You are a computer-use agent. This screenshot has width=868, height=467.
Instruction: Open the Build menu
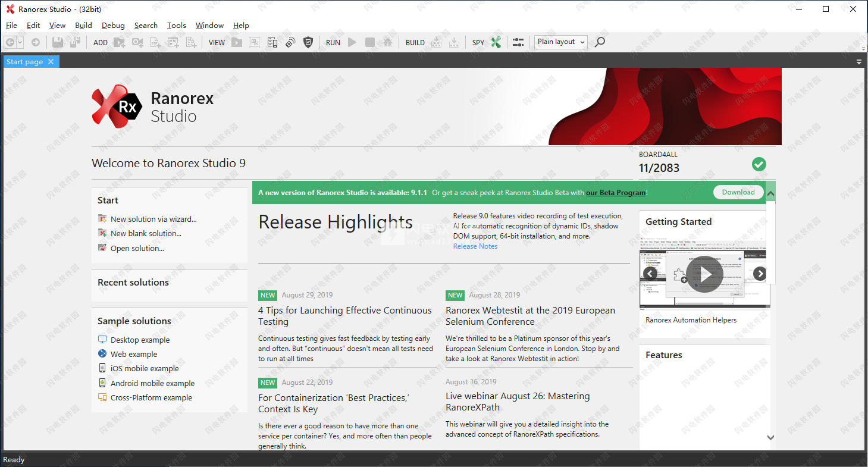click(83, 26)
